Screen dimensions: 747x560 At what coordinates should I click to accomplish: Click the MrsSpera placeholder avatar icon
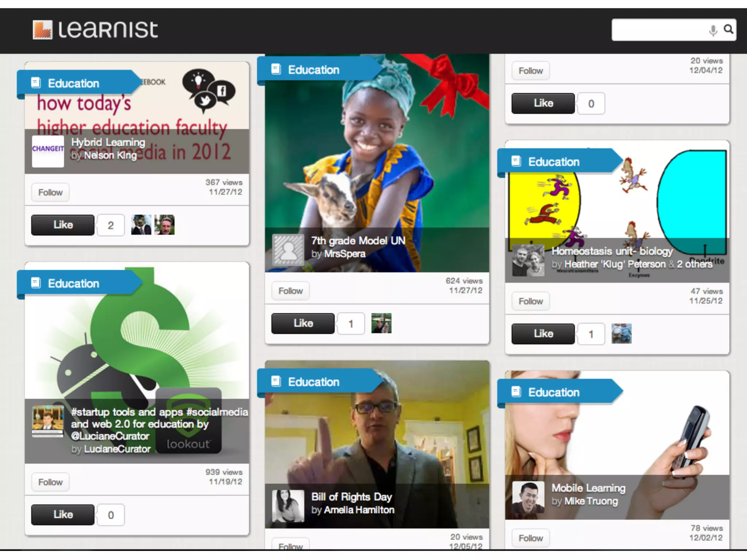click(288, 250)
